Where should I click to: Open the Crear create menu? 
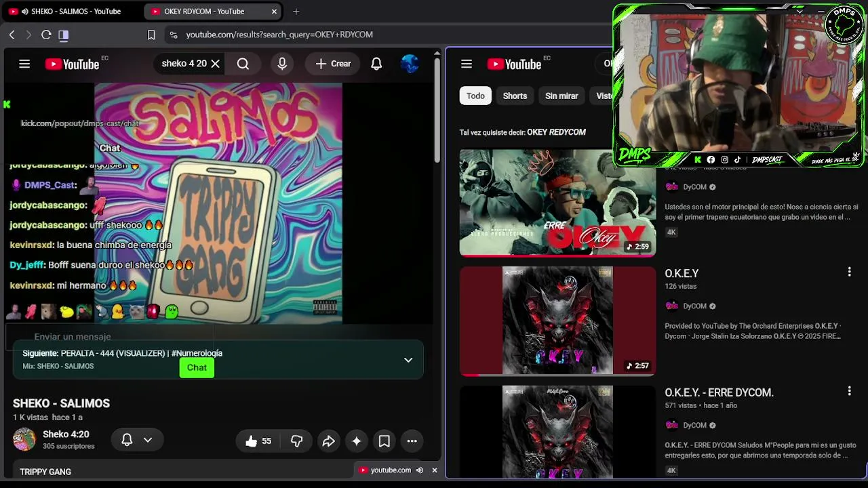click(333, 64)
